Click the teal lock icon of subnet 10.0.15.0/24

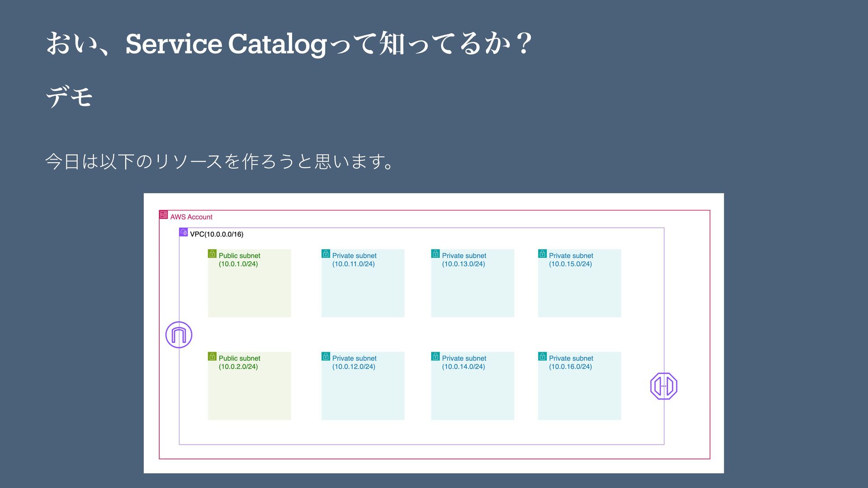click(542, 254)
